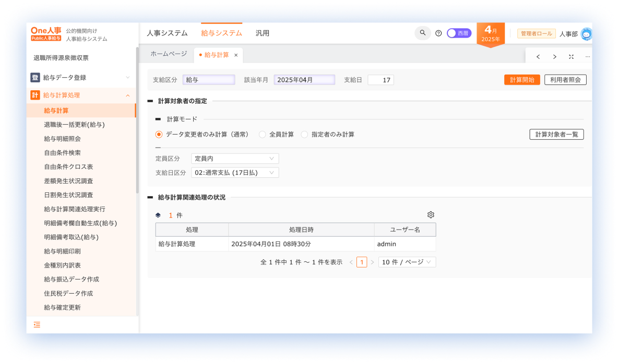
Task: Click pagination next arrow
Action: pyautogui.click(x=372, y=262)
